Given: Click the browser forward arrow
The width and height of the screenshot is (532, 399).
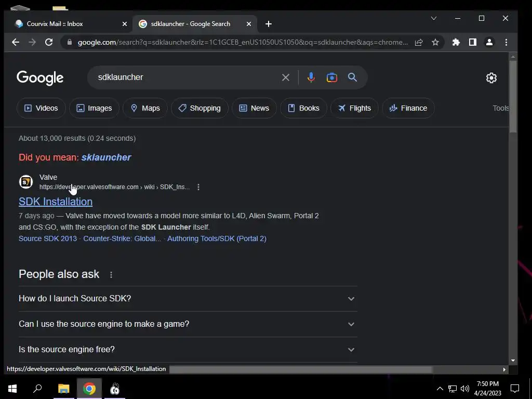Looking at the screenshot, I should (x=32, y=42).
